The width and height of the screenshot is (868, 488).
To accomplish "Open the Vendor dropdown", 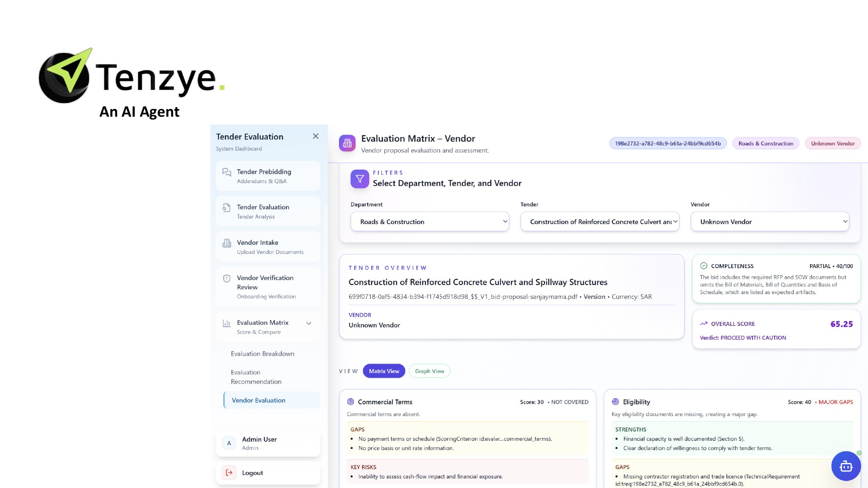I will coord(770,222).
